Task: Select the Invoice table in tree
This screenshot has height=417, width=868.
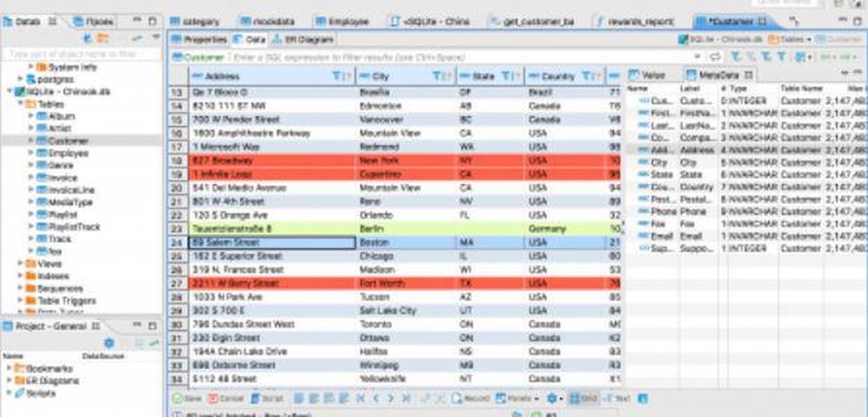Action: 57,178
